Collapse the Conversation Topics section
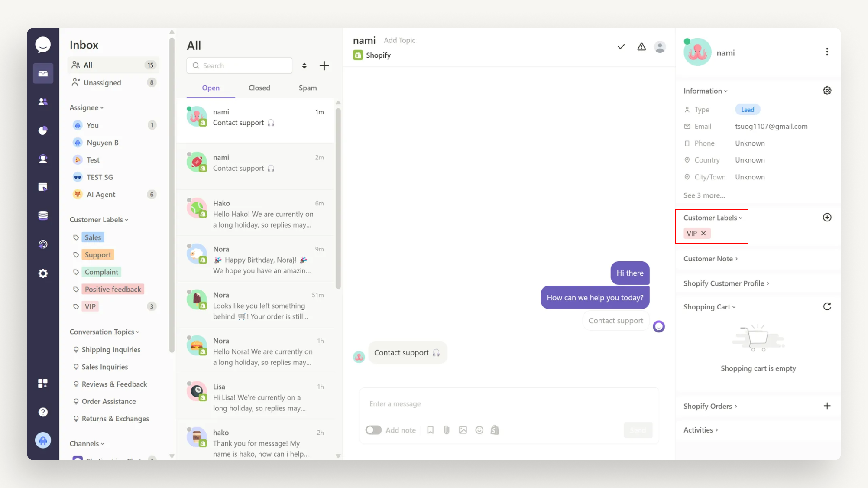868x488 pixels. (104, 332)
